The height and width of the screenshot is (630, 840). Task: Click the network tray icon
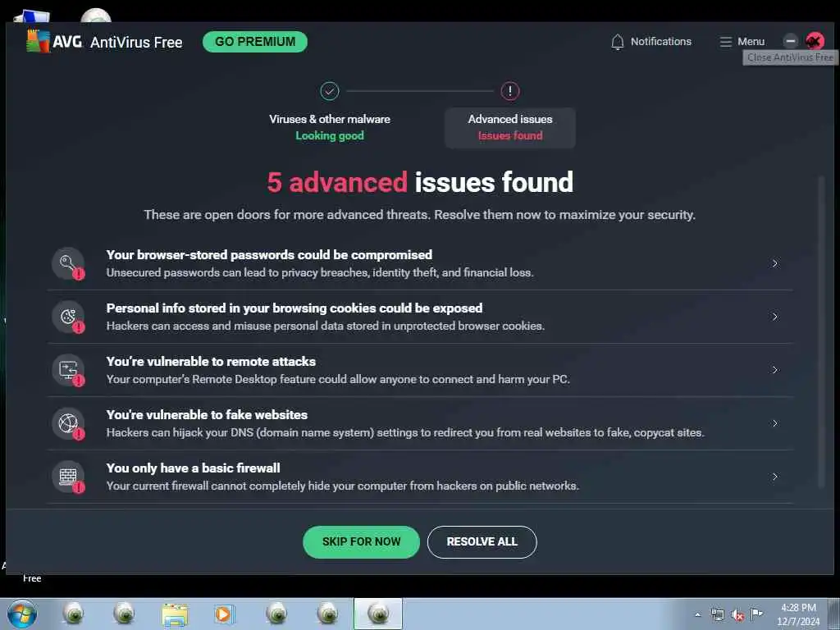click(x=717, y=615)
